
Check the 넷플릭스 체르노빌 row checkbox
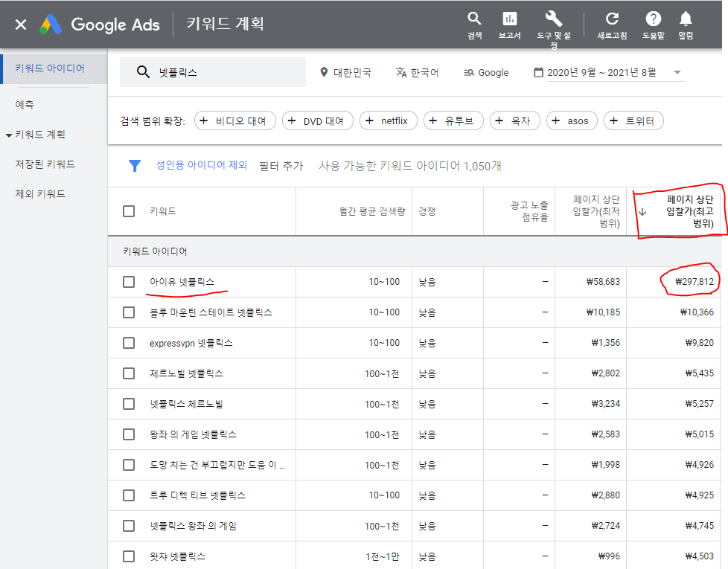pos(129,404)
